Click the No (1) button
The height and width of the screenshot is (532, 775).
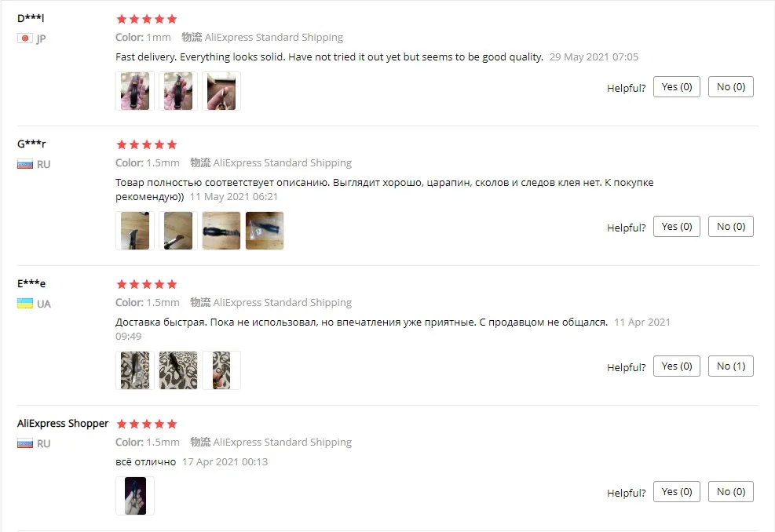pos(730,366)
